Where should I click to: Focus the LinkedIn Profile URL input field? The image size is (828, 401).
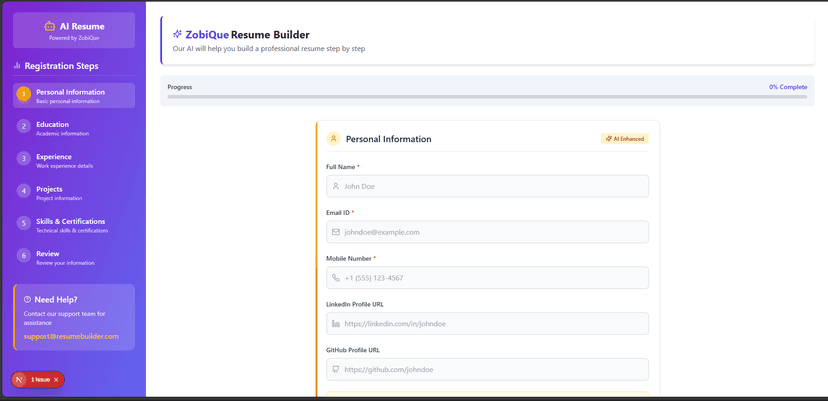(x=487, y=323)
